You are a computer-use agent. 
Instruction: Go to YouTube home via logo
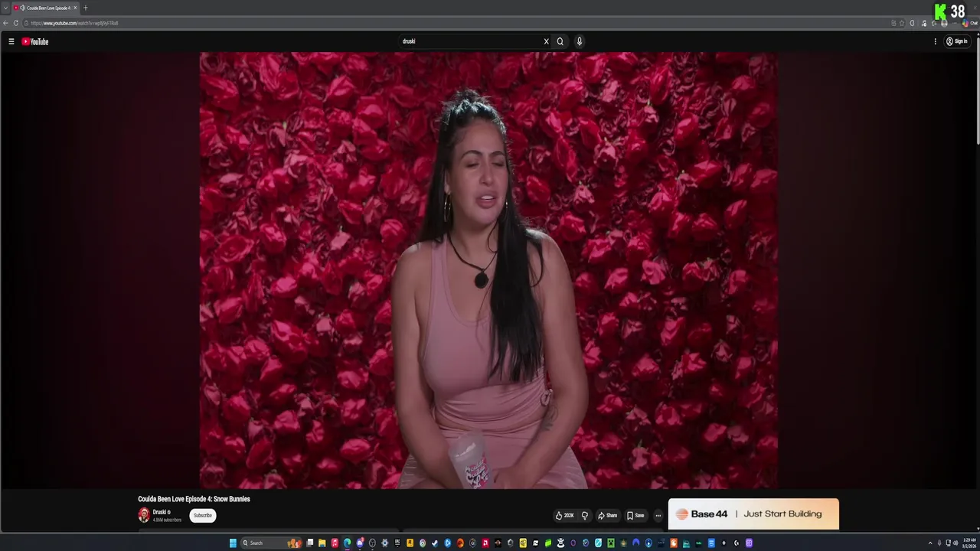coord(35,41)
